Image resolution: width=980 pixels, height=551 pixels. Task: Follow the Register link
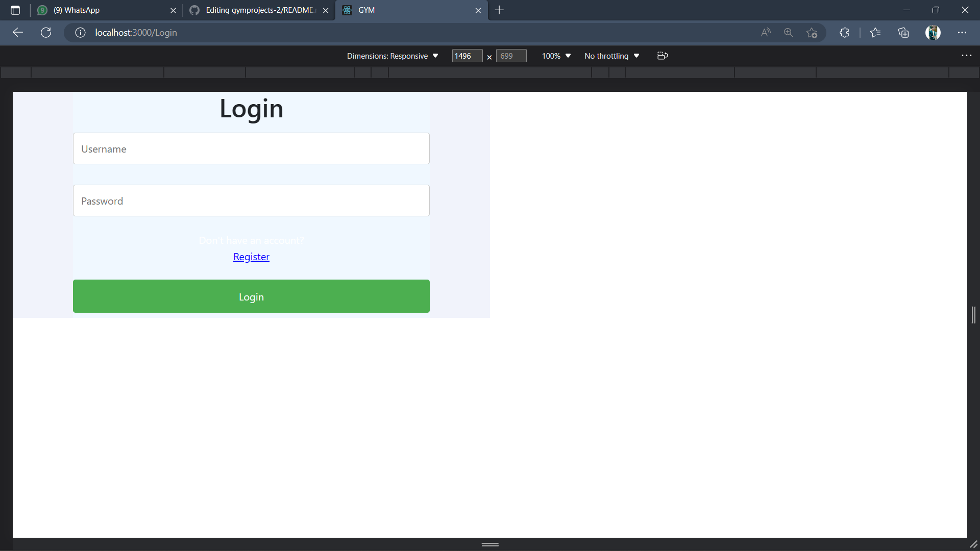(x=251, y=257)
